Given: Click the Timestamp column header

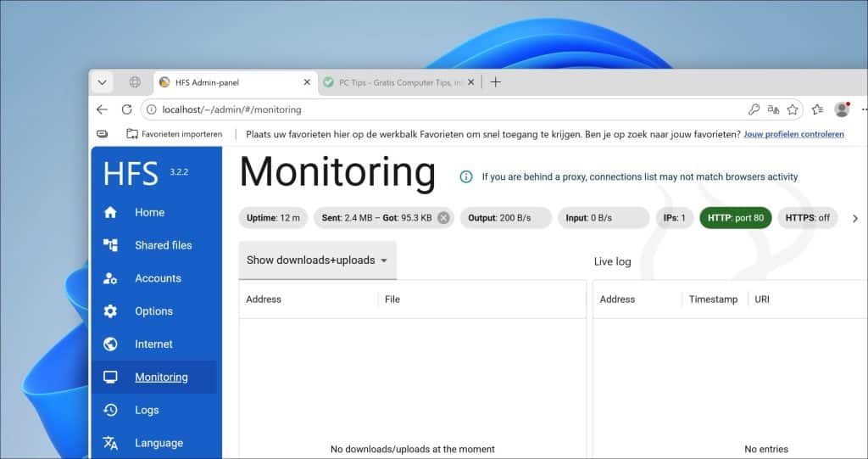Looking at the screenshot, I should pos(713,299).
